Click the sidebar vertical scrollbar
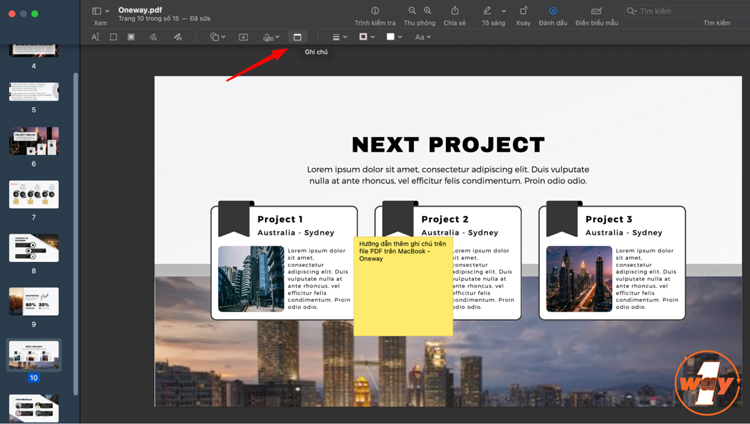 [x=76, y=234]
